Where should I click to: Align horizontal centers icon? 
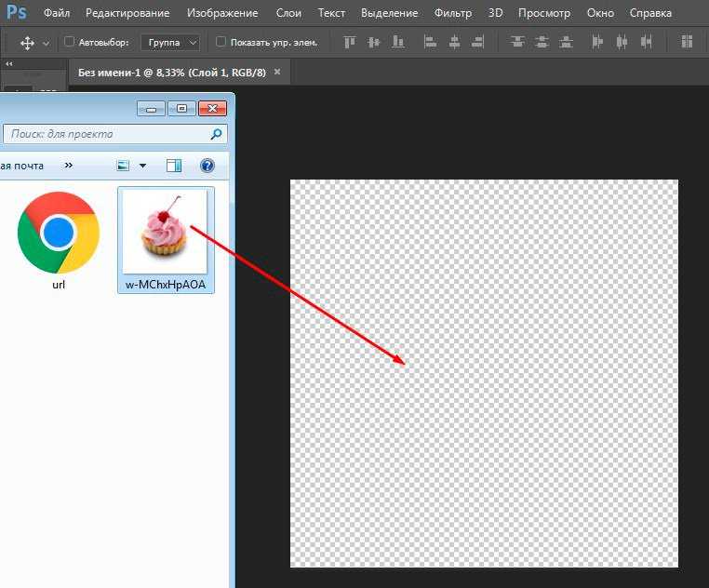coord(454,42)
